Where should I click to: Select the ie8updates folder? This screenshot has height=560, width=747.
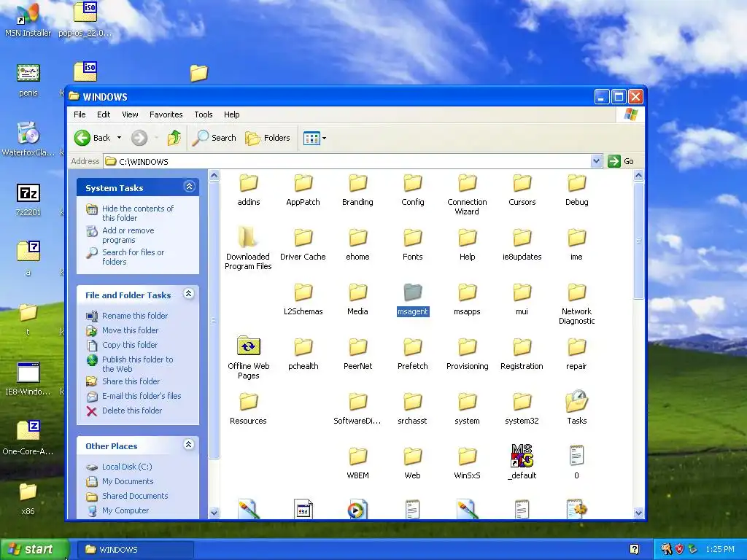[x=522, y=244]
